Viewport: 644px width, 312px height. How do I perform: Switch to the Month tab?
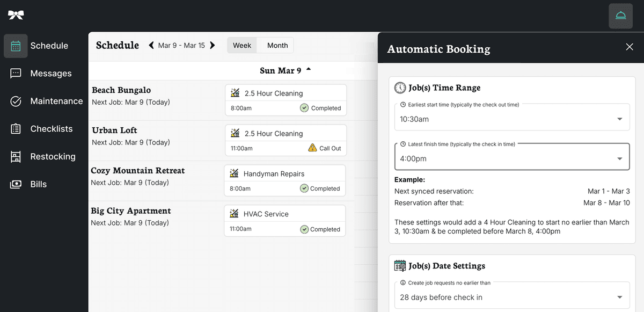(277, 45)
